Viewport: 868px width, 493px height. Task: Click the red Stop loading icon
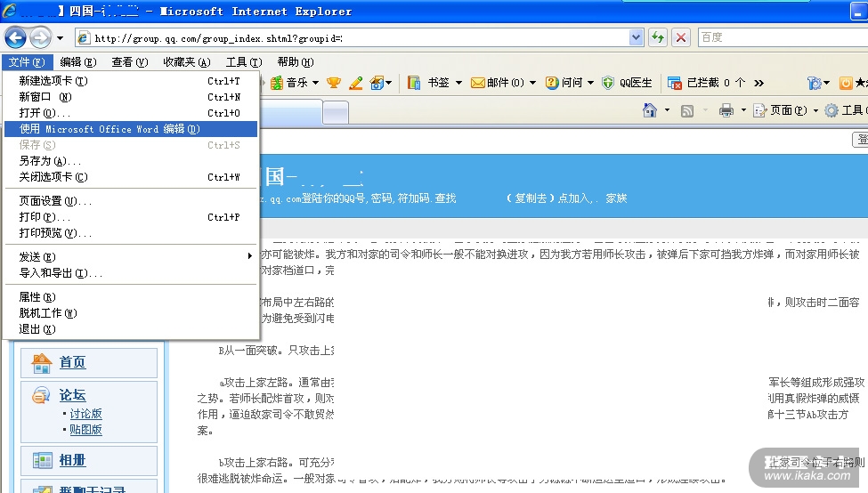[681, 37]
